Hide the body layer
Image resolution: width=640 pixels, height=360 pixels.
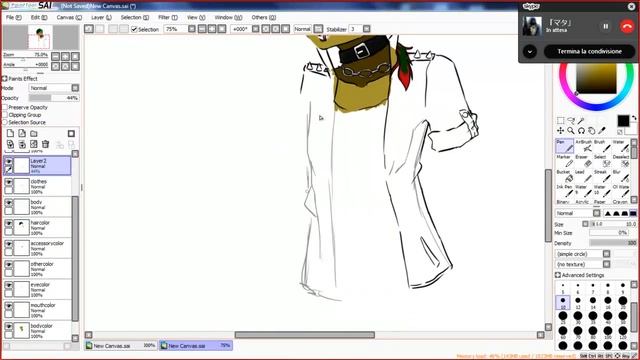click(x=8, y=203)
